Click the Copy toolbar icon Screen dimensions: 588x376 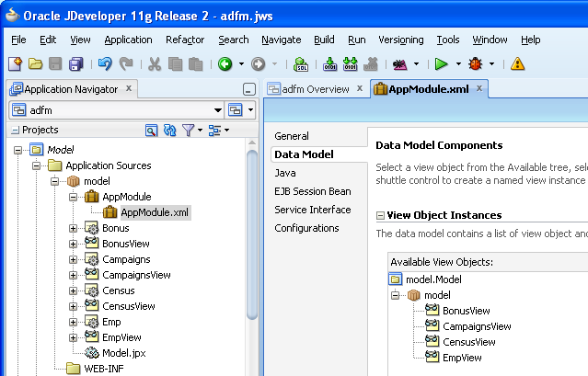tap(175, 64)
